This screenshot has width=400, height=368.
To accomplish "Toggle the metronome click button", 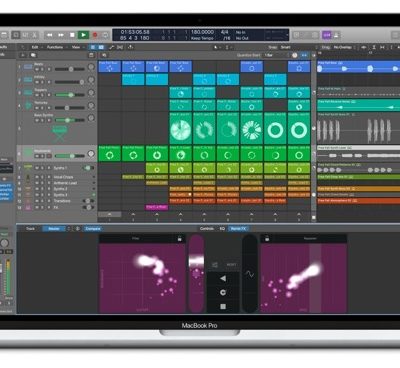I will click(x=336, y=35).
